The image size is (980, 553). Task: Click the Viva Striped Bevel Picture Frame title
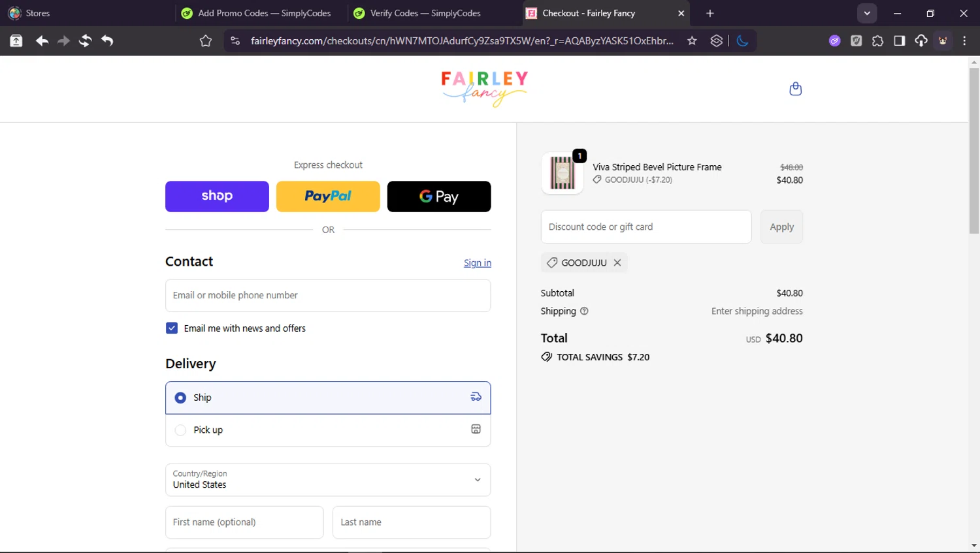[x=657, y=167]
